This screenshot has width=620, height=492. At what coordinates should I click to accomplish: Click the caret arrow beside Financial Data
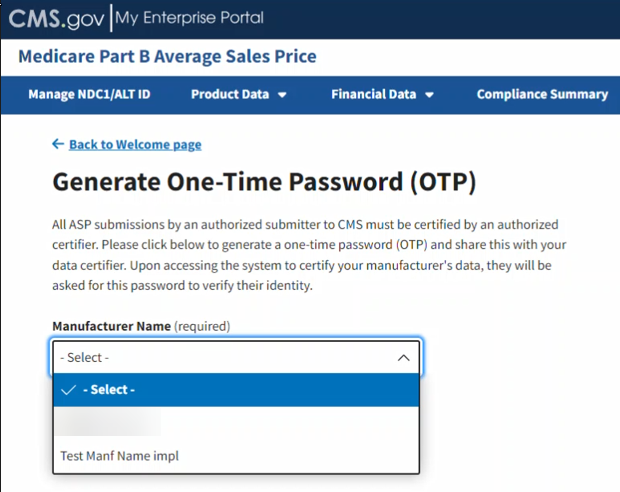click(x=429, y=96)
